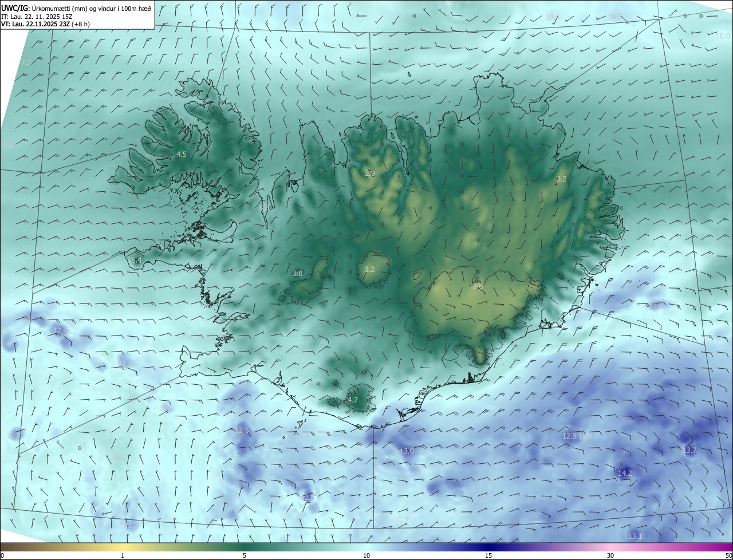
Task: Click the UWC/IG Úrkomumætti map title
Action: click(76, 8)
